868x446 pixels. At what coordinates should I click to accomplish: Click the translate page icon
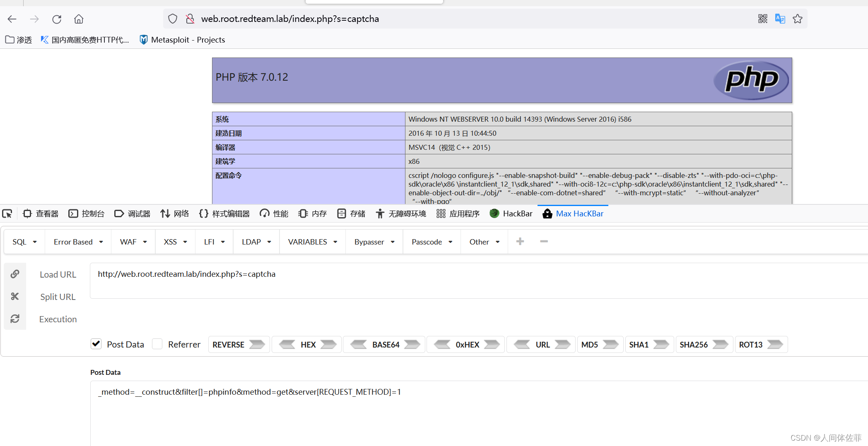[x=780, y=19]
